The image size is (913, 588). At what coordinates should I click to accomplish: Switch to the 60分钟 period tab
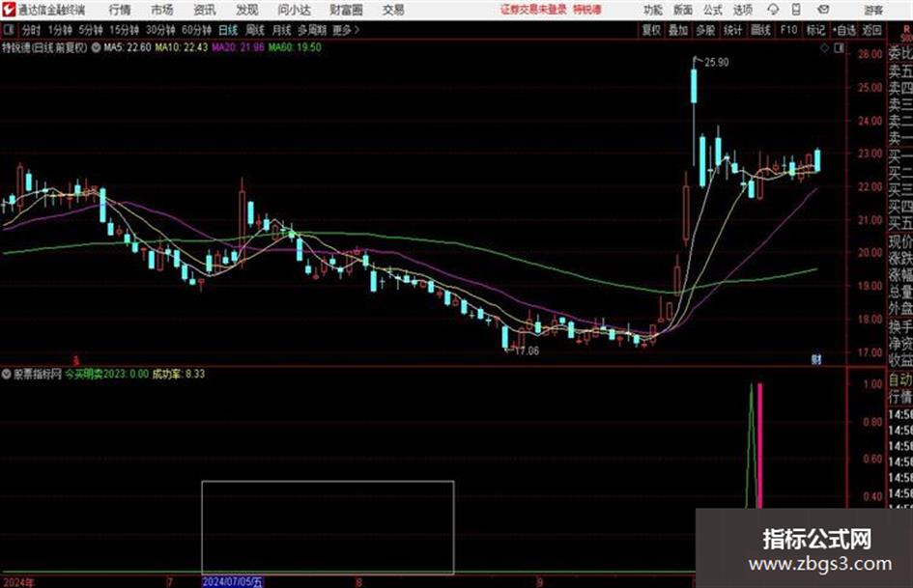pyautogui.click(x=197, y=30)
